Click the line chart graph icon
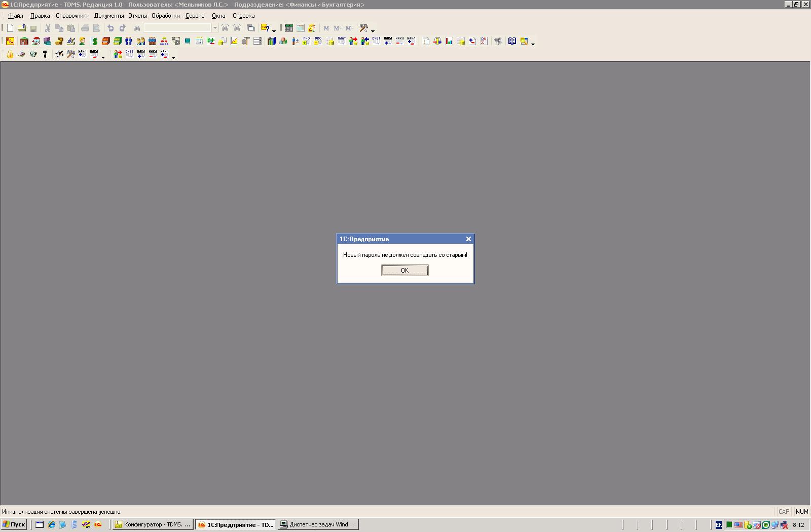811x532 pixels. click(x=234, y=41)
